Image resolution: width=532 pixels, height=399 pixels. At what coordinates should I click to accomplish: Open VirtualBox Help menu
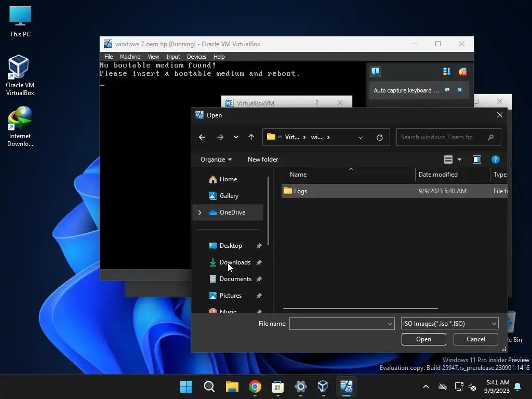[x=219, y=57]
